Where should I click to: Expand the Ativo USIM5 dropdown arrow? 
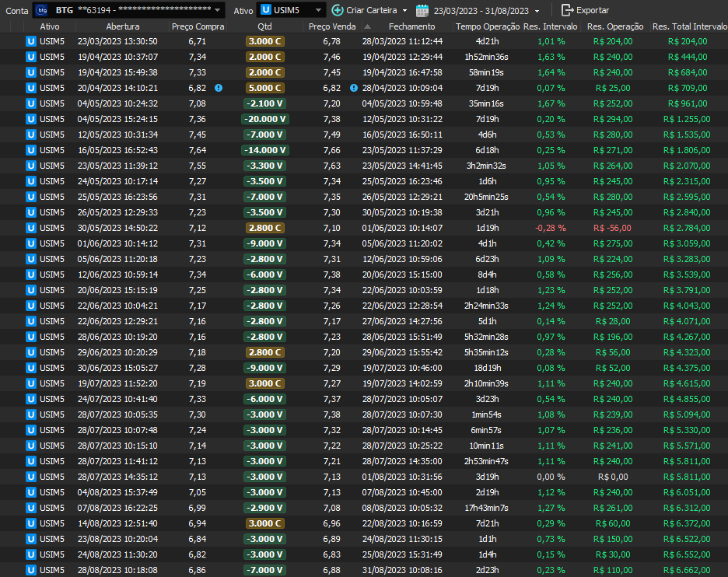coord(318,10)
